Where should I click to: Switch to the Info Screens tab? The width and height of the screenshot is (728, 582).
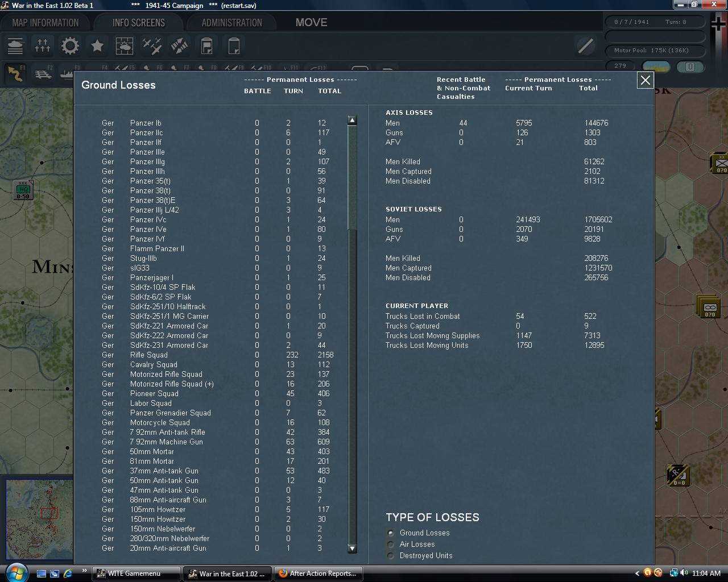(x=139, y=23)
